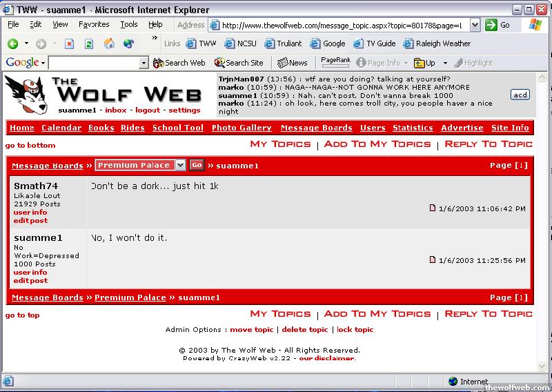Click post icon beside Smath74's timestamp
Viewport: 552px width, 392px height.
tap(433, 208)
